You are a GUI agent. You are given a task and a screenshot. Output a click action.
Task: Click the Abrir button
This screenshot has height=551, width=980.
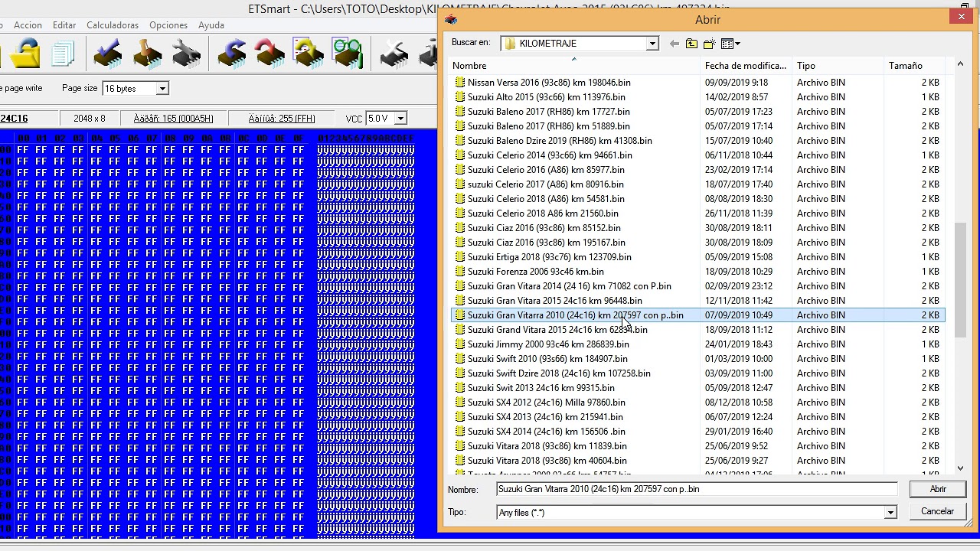tap(938, 489)
